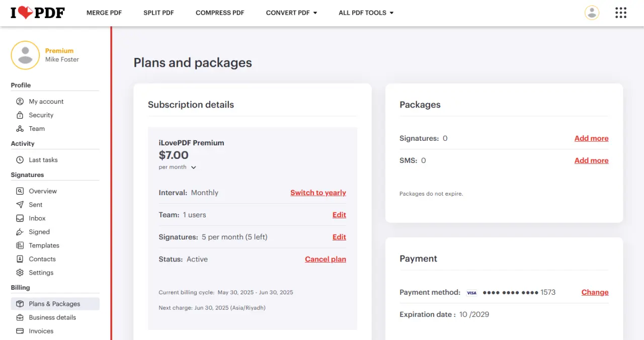Viewport: 644px width, 340px height.
Task: Edit the Signatures per month
Action: (339, 237)
